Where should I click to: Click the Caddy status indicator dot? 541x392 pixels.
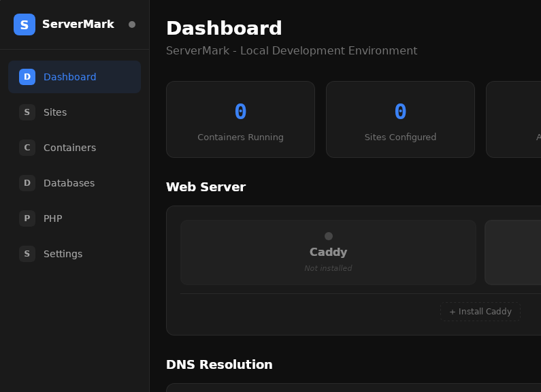[329, 236]
